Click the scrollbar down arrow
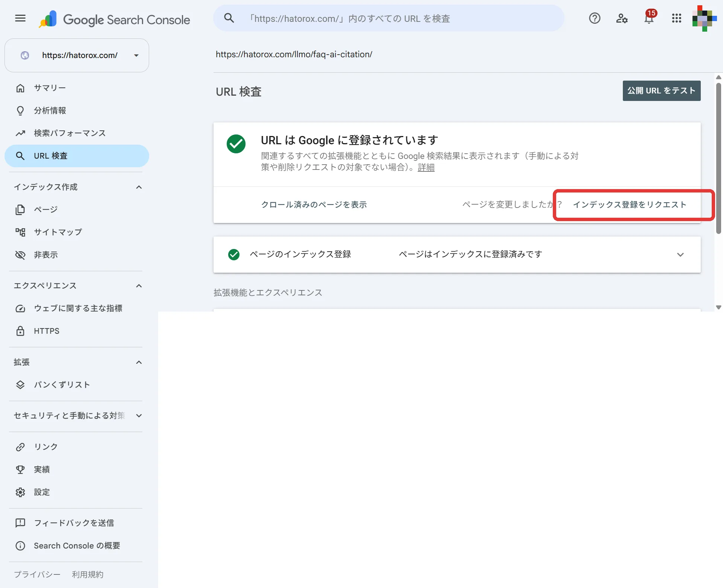The image size is (723, 588). pyautogui.click(x=718, y=307)
